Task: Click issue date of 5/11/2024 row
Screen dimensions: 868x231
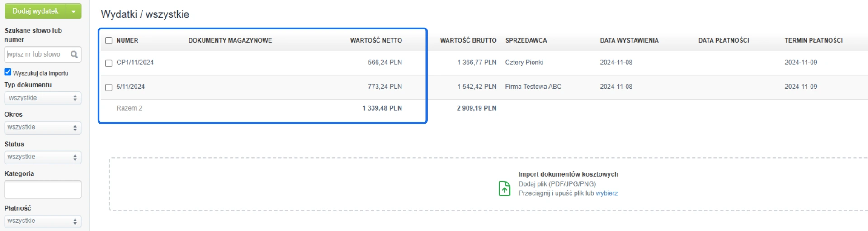Action: coord(616,87)
